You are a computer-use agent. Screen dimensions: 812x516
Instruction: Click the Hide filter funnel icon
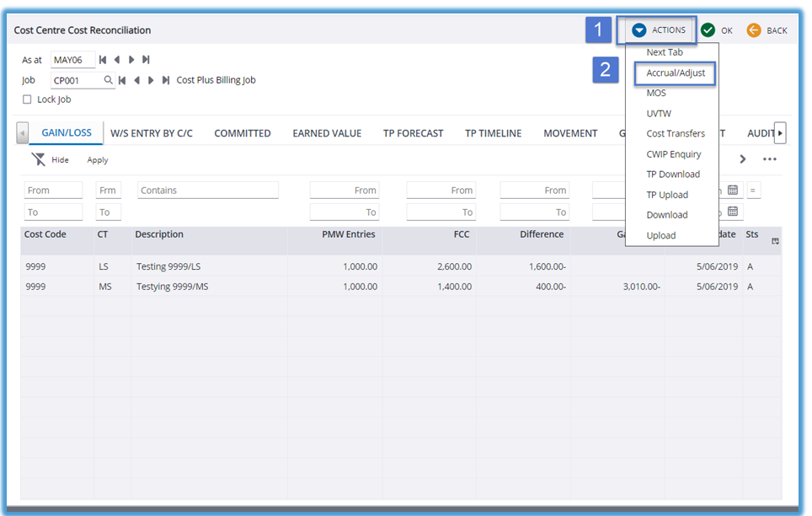coord(39,159)
